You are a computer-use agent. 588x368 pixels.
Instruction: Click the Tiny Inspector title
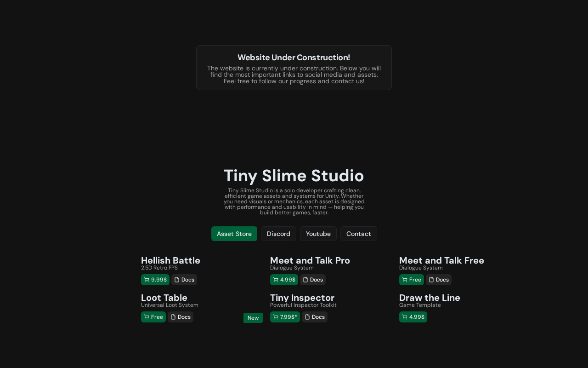point(302,298)
